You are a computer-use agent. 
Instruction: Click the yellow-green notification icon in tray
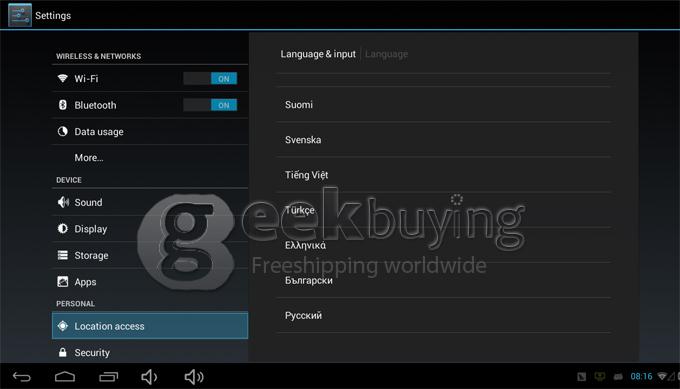click(x=600, y=376)
